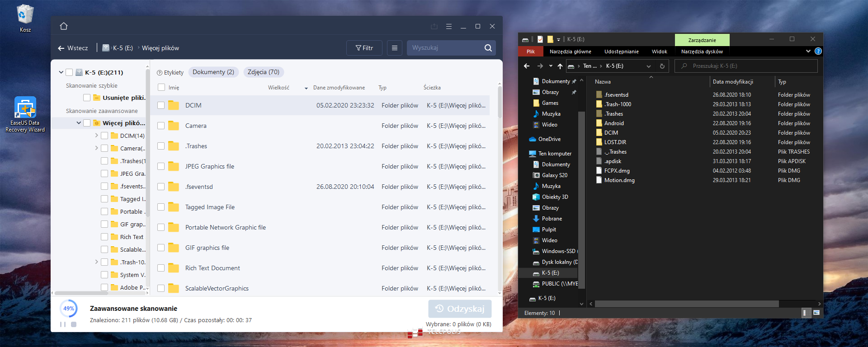Screen dimensions: 868x347
Task: Expand the DCIM(14) tree node
Action: pos(96,136)
